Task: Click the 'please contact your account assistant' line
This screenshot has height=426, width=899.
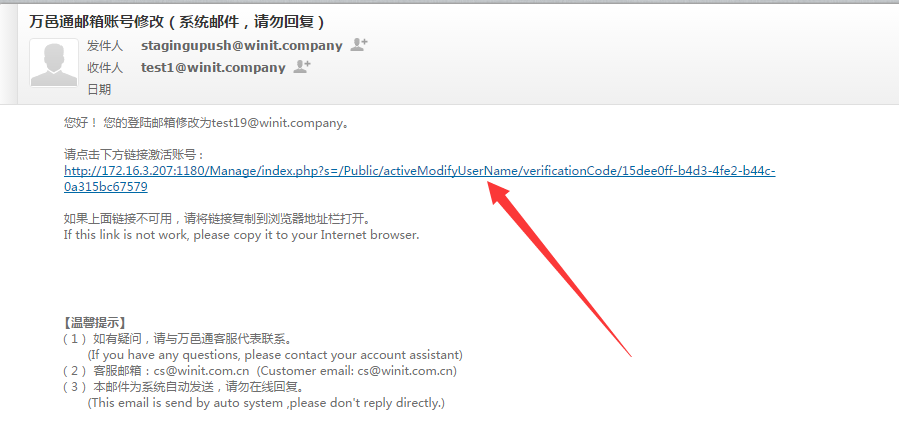Action: (x=275, y=354)
